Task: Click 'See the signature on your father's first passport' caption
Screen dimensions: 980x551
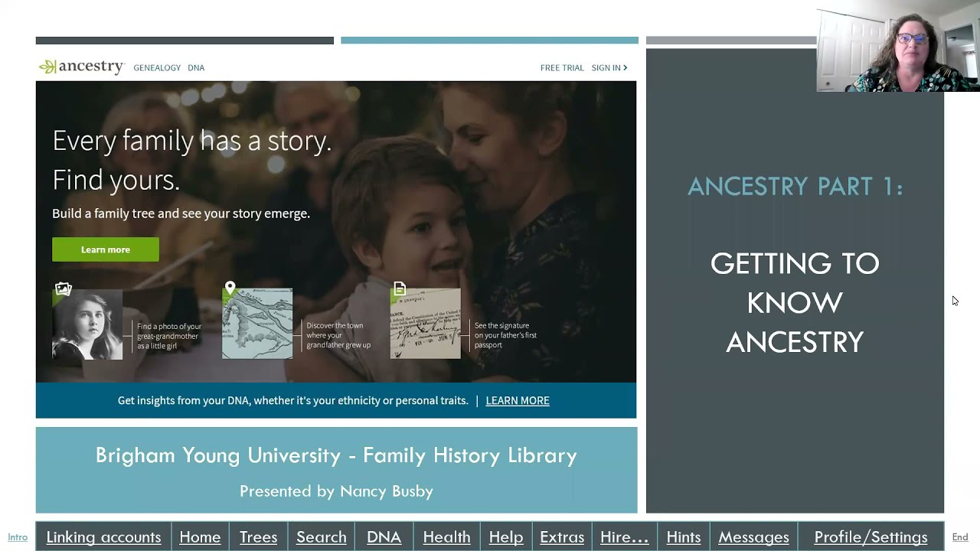Action: (505, 335)
